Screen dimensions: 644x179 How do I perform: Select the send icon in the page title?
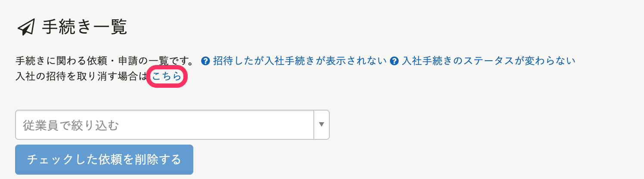click(26, 28)
